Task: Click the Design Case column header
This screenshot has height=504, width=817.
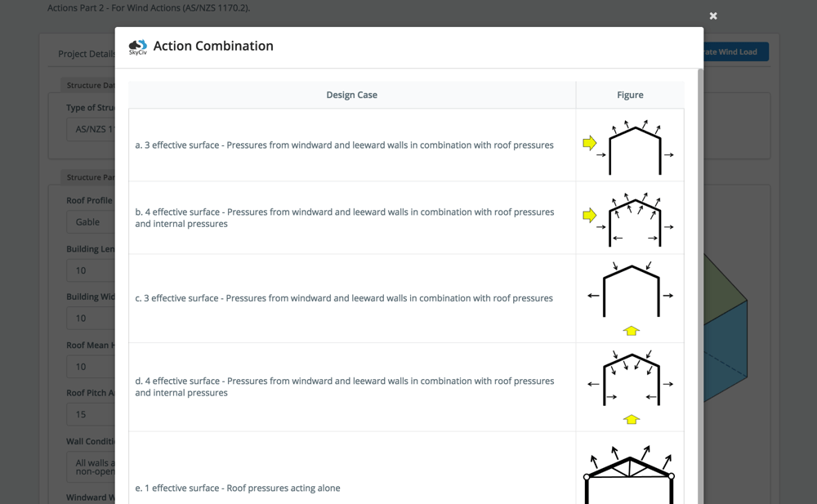Action: [x=351, y=95]
